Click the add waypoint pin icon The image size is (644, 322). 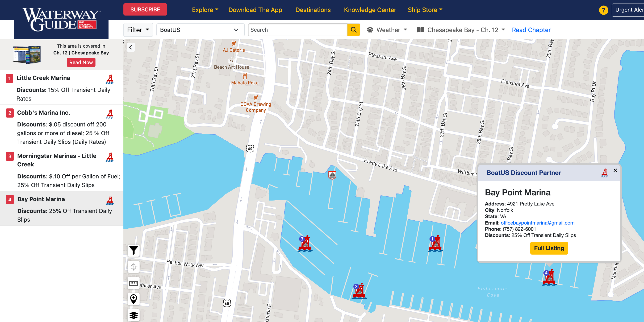click(133, 299)
